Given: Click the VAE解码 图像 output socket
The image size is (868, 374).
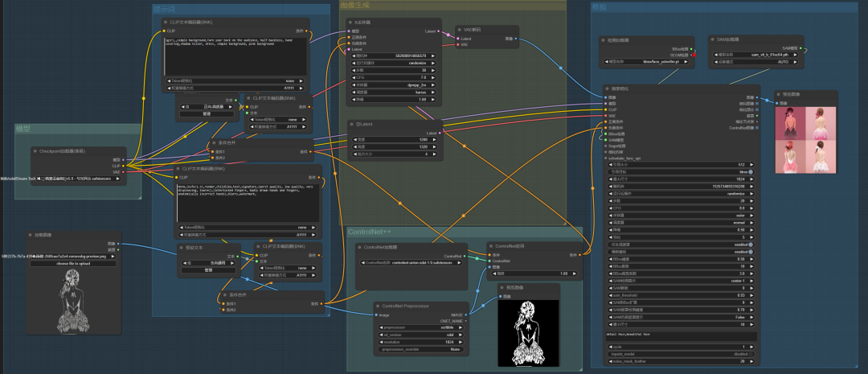Looking at the screenshot, I should (517, 39).
